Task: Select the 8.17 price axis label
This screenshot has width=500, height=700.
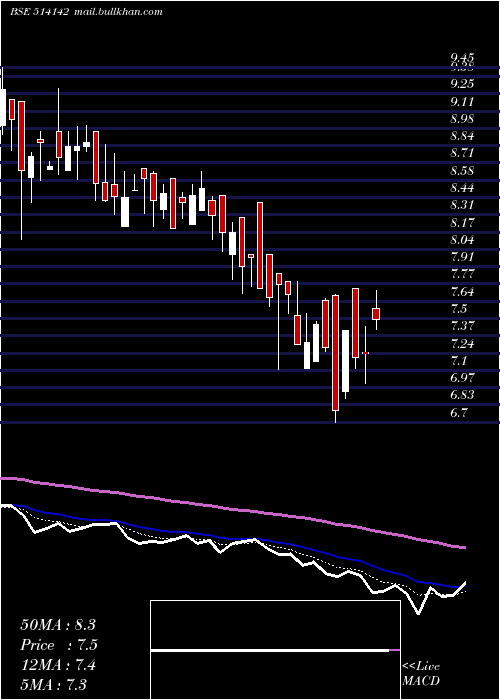Action: pos(462,223)
